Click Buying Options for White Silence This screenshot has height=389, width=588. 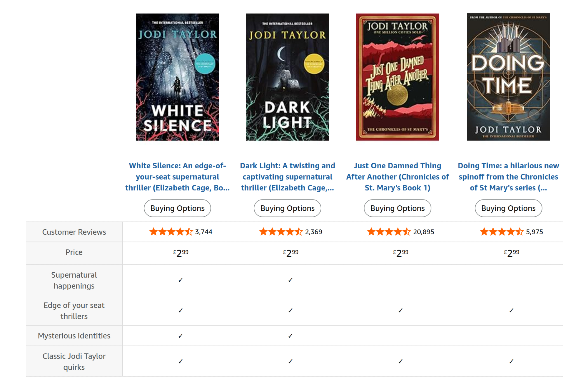point(177,208)
